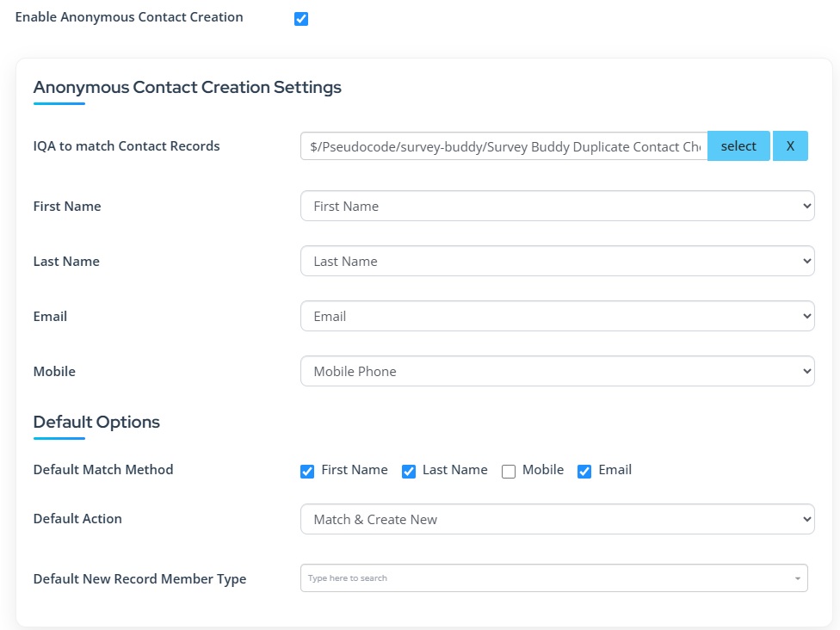Click the Default Options heading
The width and height of the screenshot is (840, 630).
(96, 422)
